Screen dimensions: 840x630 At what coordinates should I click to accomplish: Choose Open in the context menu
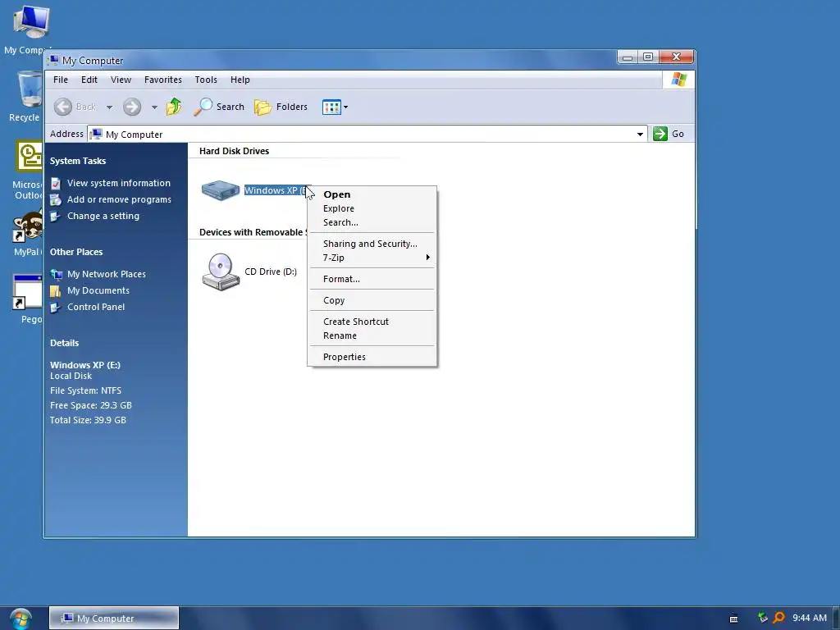coord(372,194)
